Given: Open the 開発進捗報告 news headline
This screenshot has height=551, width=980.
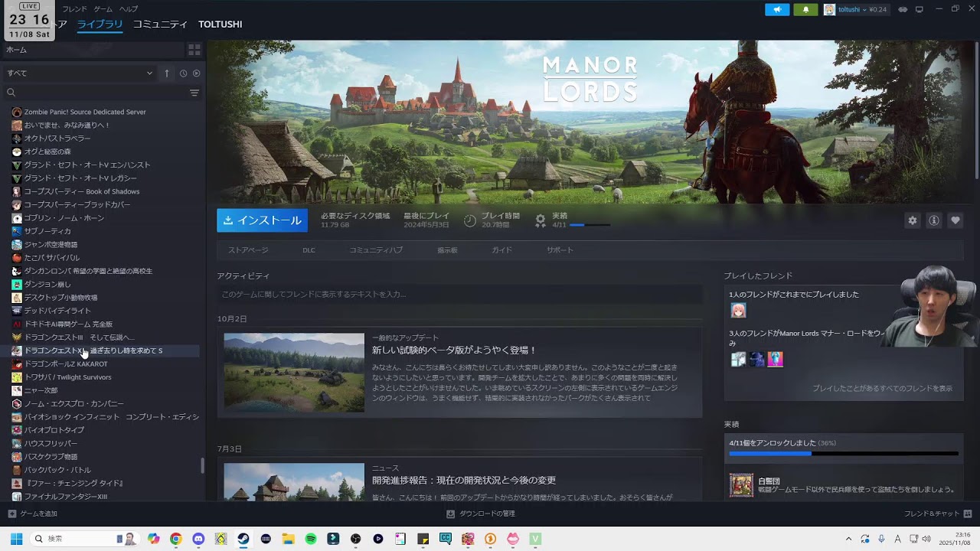Looking at the screenshot, I should point(464,481).
